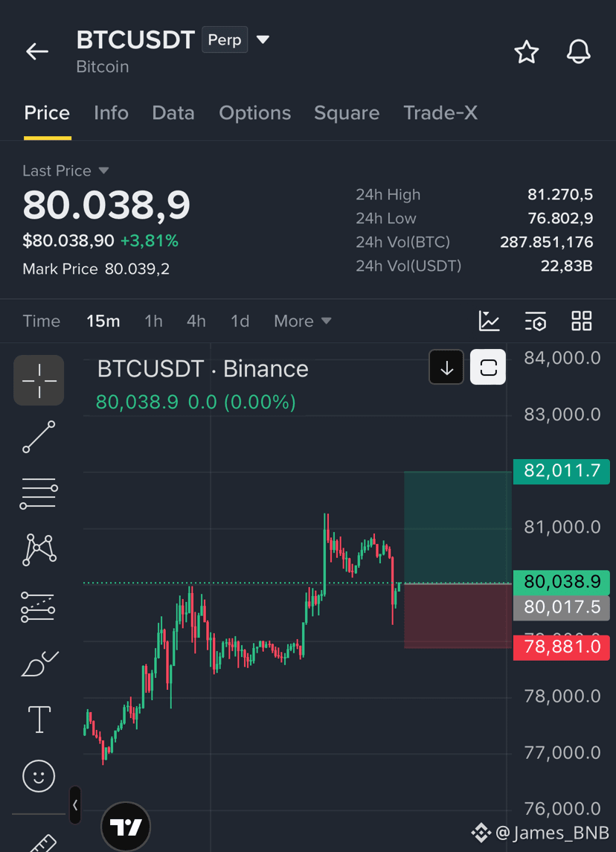616x852 pixels.
Task: Click the 24h High value 81.270,5
Action: (x=560, y=194)
